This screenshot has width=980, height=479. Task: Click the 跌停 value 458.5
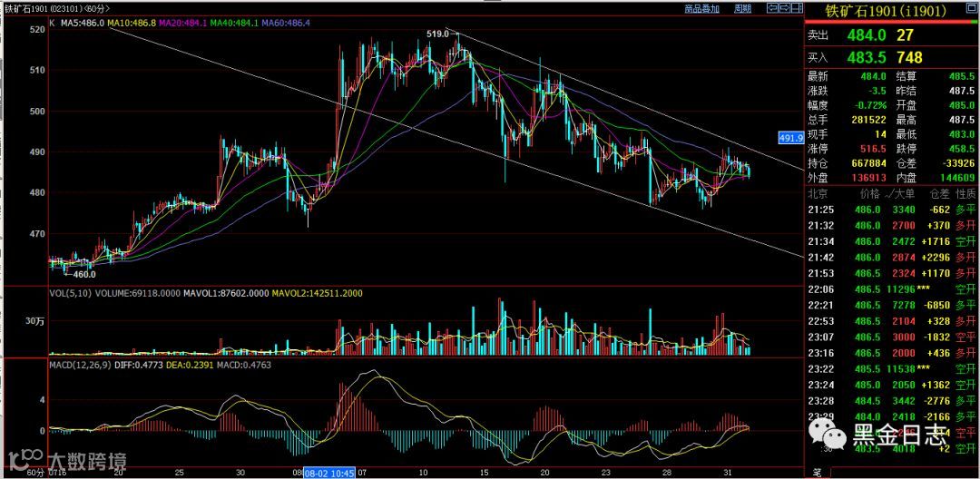click(963, 149)
